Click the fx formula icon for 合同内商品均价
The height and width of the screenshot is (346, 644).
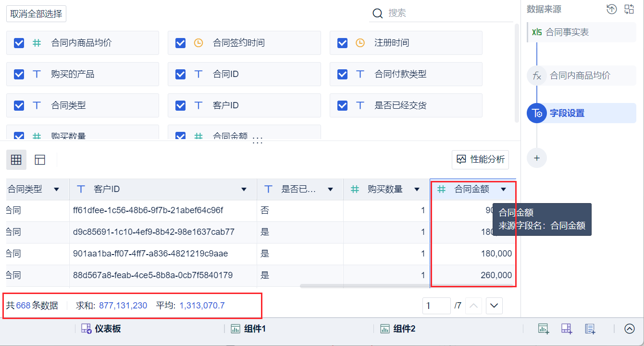pos(537,76)
